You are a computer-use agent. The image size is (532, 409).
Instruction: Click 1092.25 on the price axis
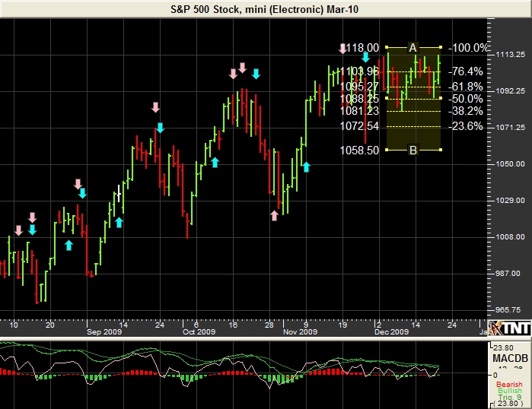[x=510, y=90]
